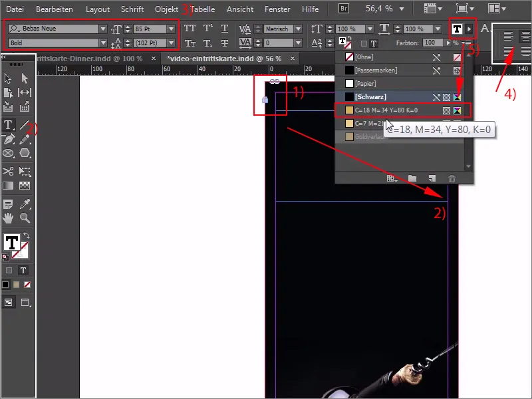Screen dimensions: 532x399
Task: Select the Direct Selection tool
Action: [25, 78]
